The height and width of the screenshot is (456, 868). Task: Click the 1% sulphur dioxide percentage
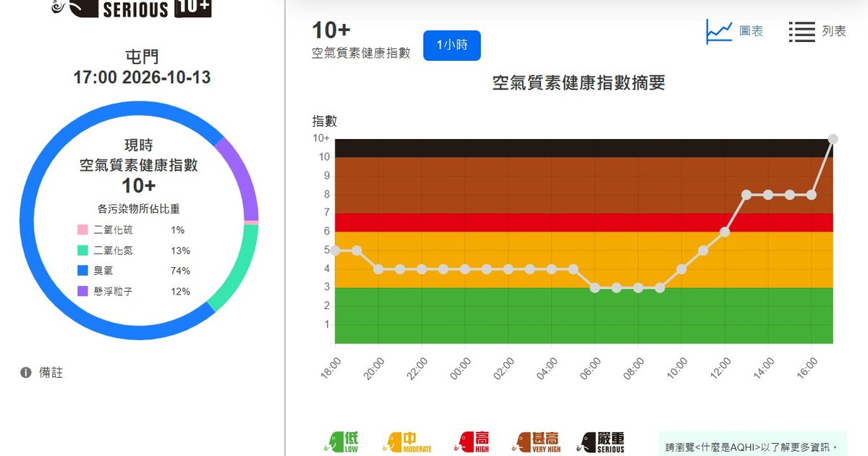[x=178, y=230]
